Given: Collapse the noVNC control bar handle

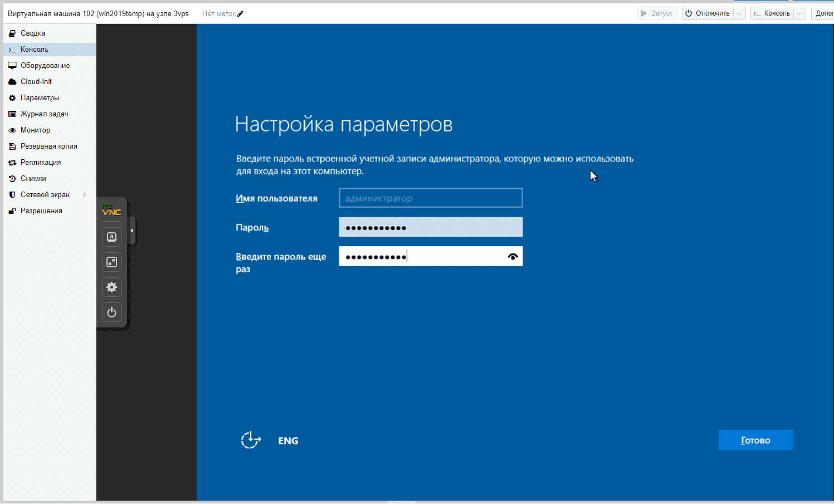Looking at the screenshot, I should coord(132,231).
